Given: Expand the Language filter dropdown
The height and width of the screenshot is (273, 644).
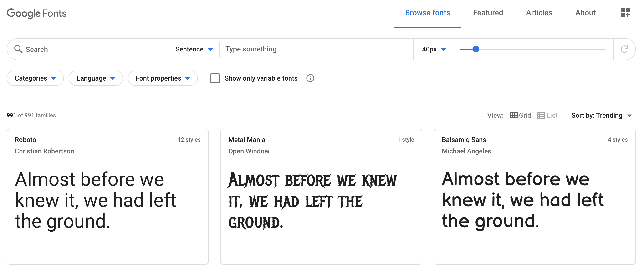Looking at the screenshot, I should coord(96,78).
